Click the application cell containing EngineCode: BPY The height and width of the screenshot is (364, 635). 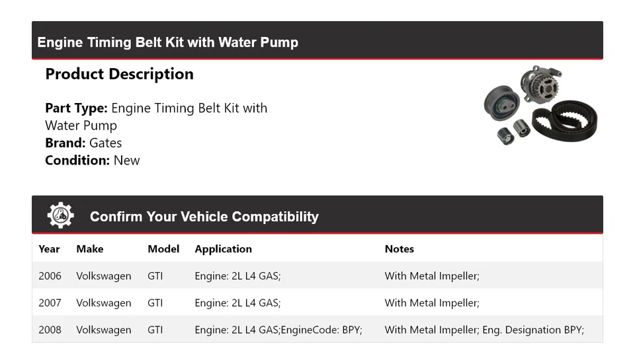tap(278, 330)
